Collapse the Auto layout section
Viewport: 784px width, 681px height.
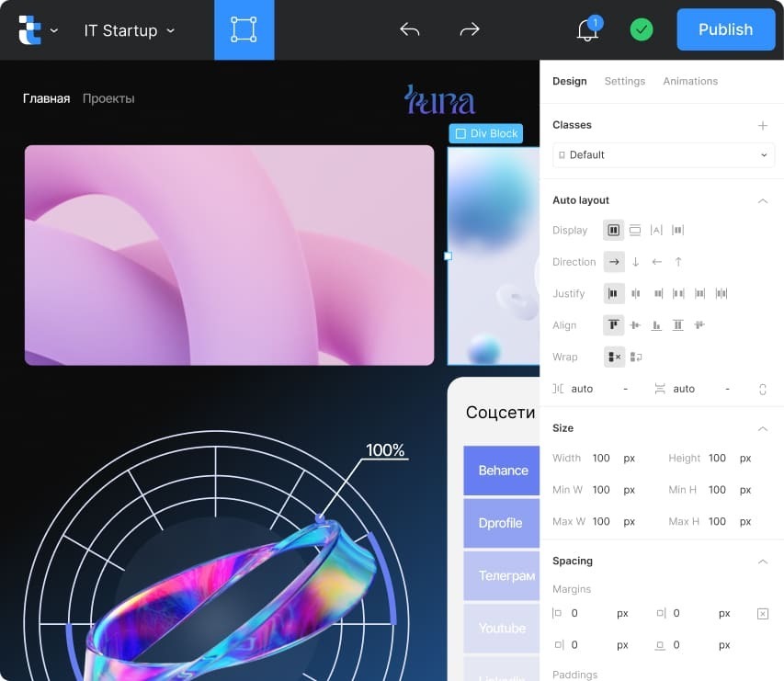pyautogui.click(x=763, y=201)
